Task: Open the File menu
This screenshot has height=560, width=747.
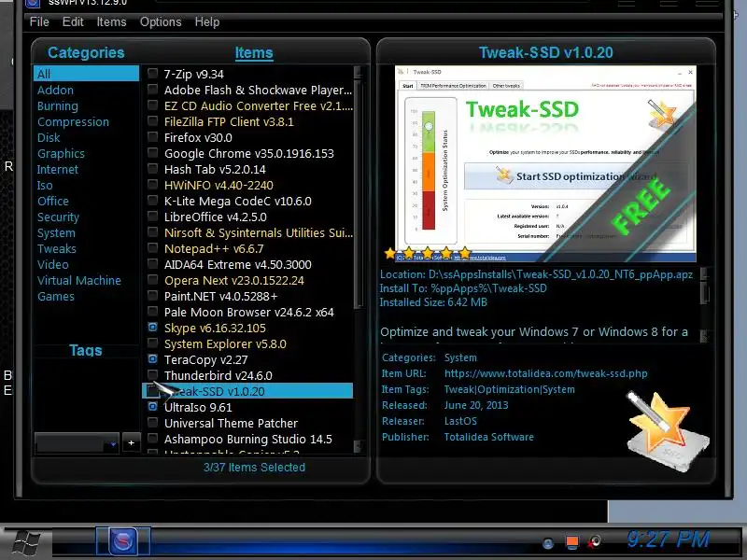Action: click(39, 21)
